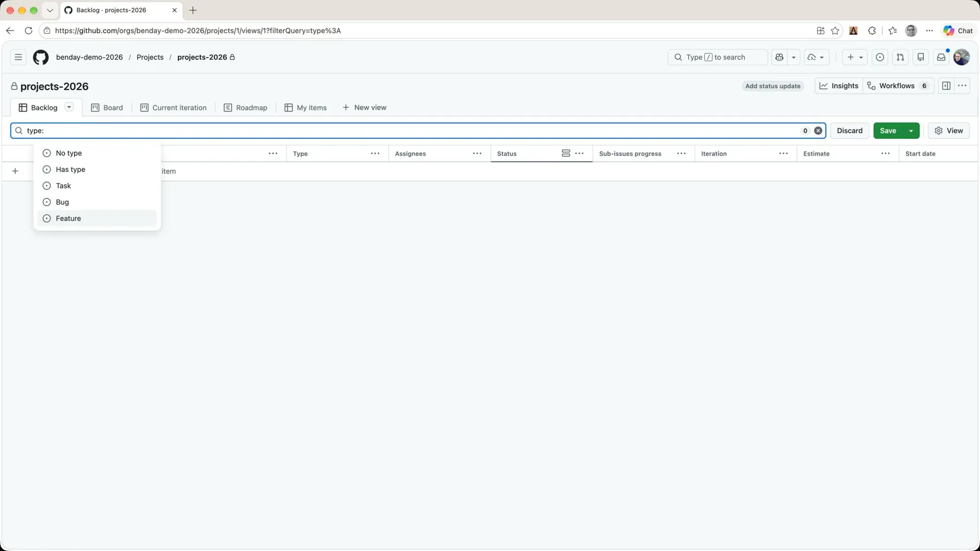Open the Iteration column options menu
This screenshot has width=980, height=551.
tap(783, 154)
